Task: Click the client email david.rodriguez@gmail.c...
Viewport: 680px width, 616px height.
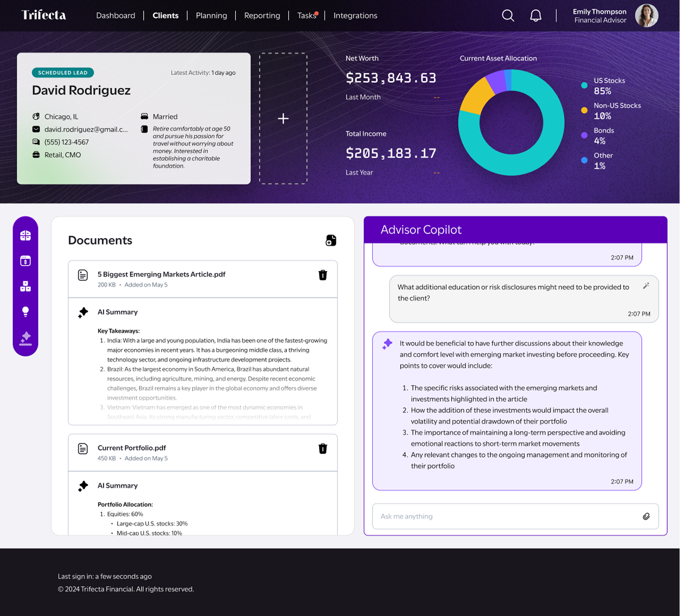Action: [86, 129]
